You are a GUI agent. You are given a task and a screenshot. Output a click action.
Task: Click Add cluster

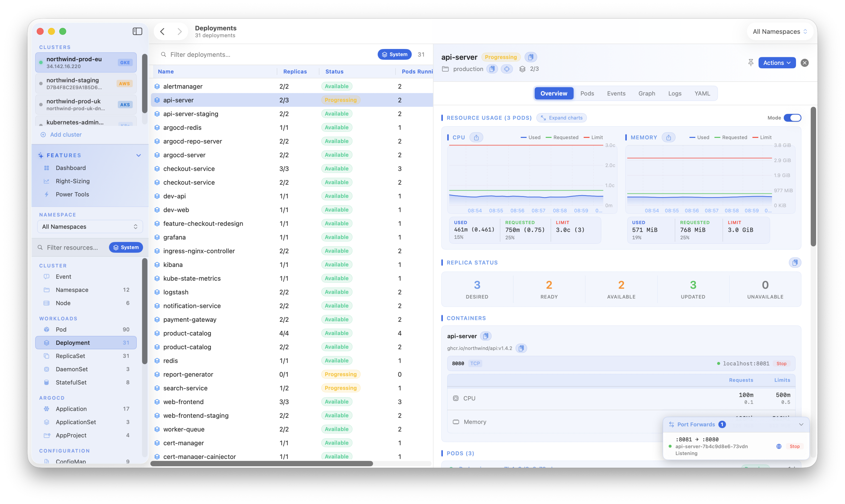tap(61, 135)
